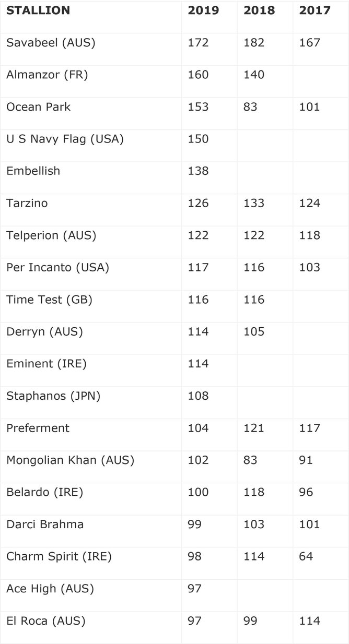Click Derryn's 2018 value 105
This screenshot has height=644, width=349.
[x=254, y=331]
